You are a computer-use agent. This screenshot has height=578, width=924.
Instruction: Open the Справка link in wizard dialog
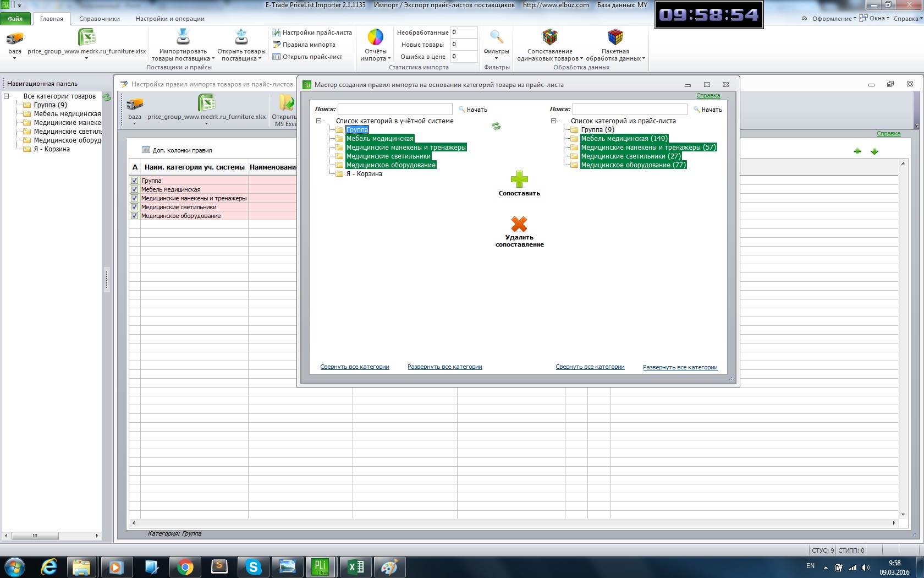708,96
